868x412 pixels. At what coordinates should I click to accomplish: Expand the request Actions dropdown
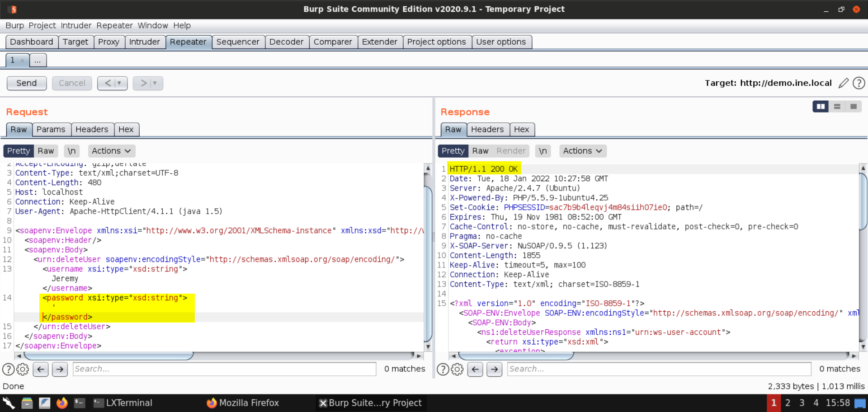point(111,151)
